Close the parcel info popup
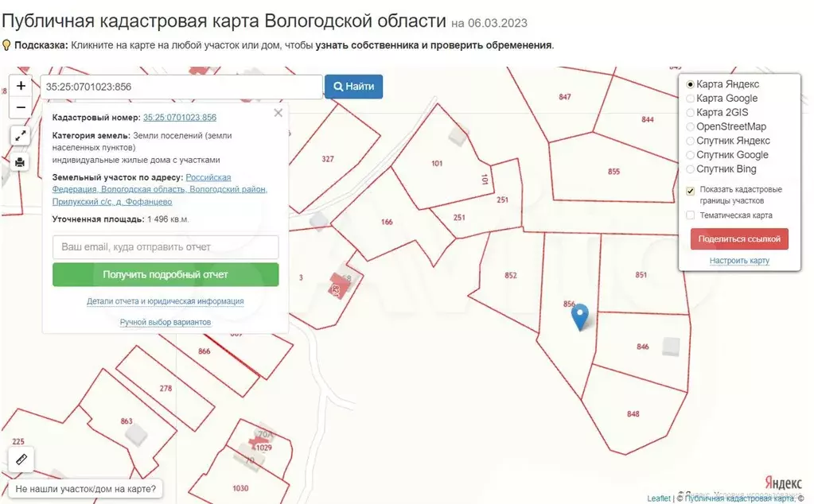The width and height of the screenshot is (814, 504). pos(278,113)
